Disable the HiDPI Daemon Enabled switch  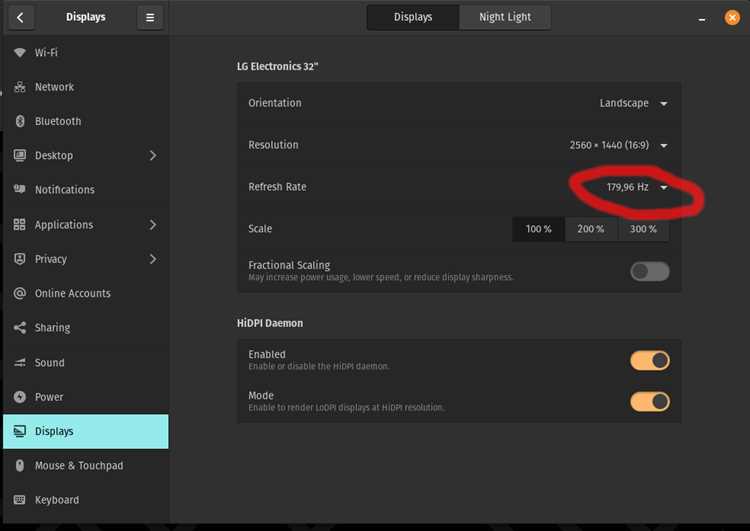(650, 361)
